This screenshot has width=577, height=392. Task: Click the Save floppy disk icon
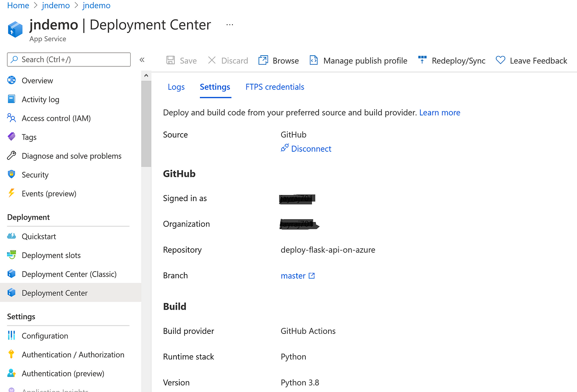pos(170,60)
